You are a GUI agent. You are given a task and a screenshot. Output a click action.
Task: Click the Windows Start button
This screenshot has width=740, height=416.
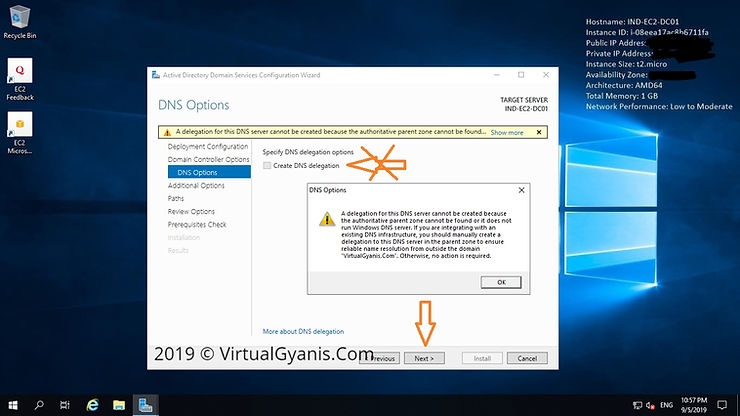[x=11, y=405]
